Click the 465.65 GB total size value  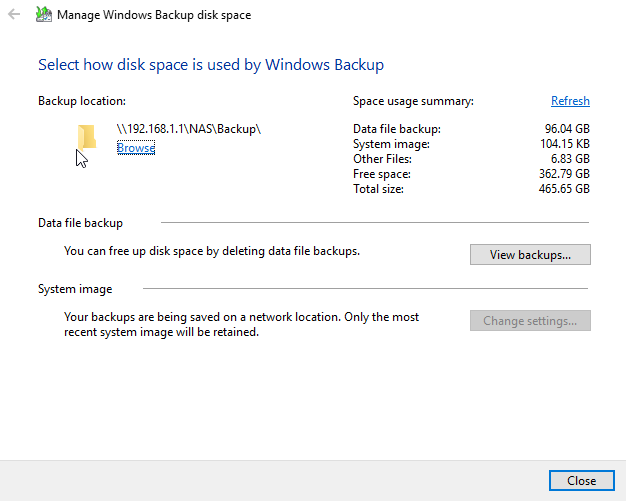point(564,189)
